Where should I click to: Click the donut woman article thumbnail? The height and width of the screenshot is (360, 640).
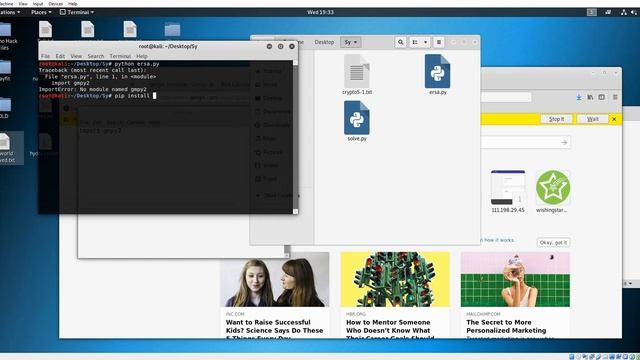point(515,279)
